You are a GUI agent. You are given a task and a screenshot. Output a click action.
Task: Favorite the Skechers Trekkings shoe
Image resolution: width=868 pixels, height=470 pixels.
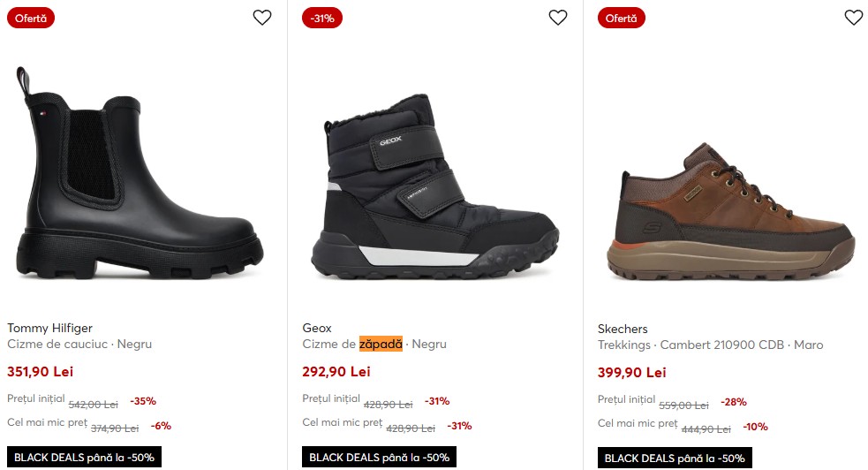[853, 18]
